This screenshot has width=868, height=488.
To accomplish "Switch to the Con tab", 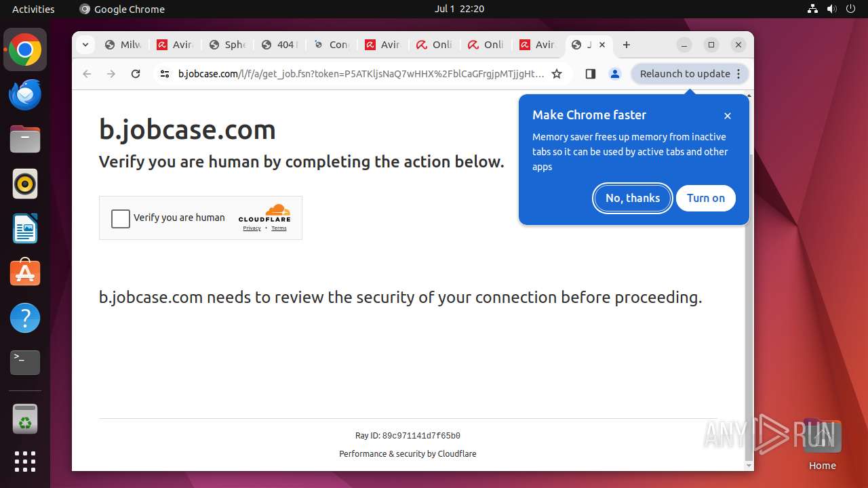I will 331,45.
